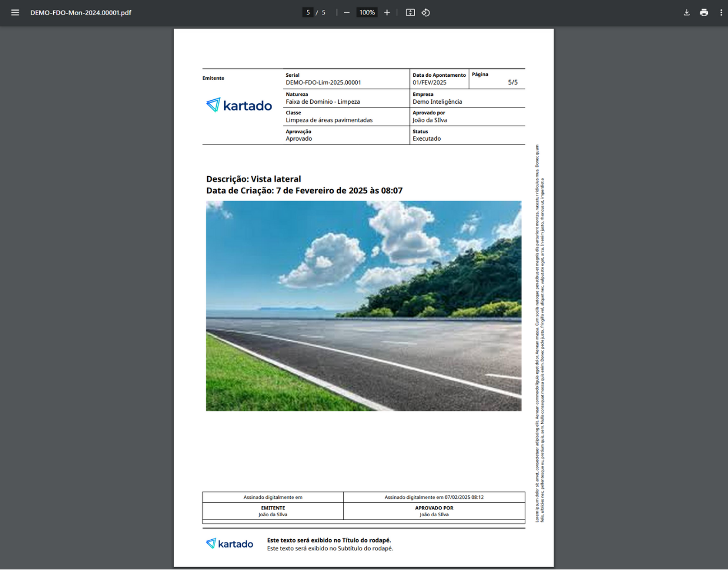Click the fit to page icon
The height and width of the screenshot is (570, 728).
click(410, 12)
